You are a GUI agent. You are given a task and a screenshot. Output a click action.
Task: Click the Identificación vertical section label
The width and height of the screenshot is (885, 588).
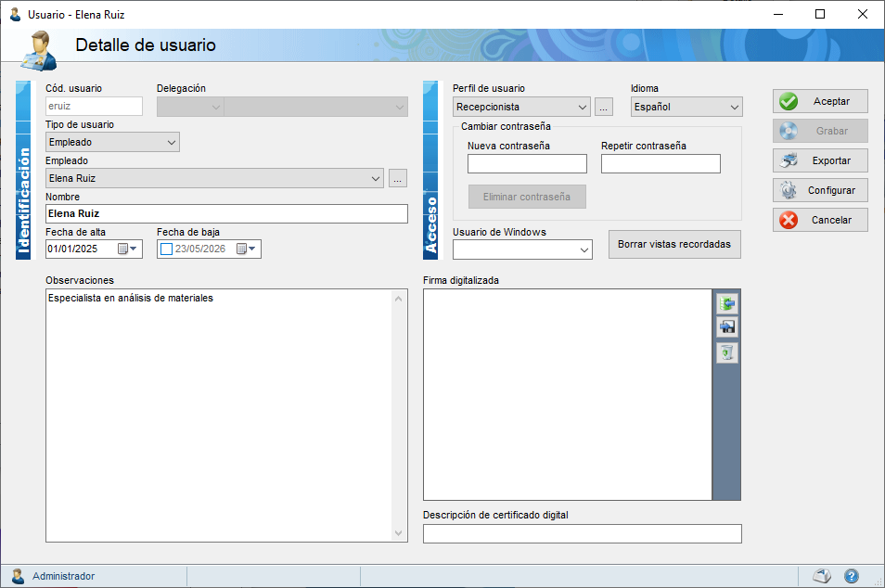click(x=23, y=170)
